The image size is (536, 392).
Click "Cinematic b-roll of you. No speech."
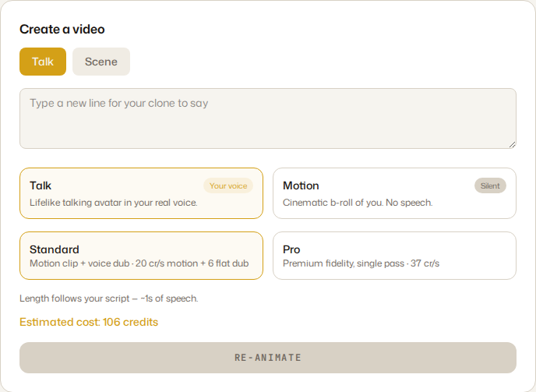358,203
